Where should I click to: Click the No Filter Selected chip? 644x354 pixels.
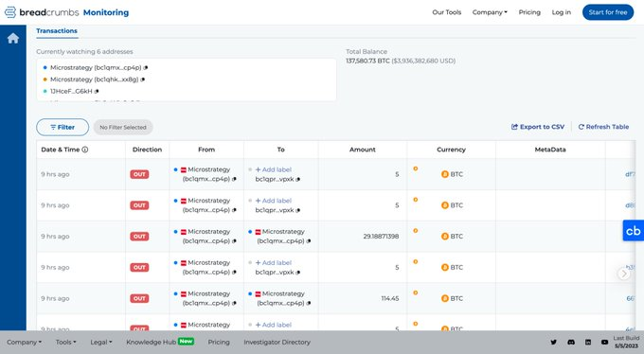pyautogui.click(x=123, y=128)
